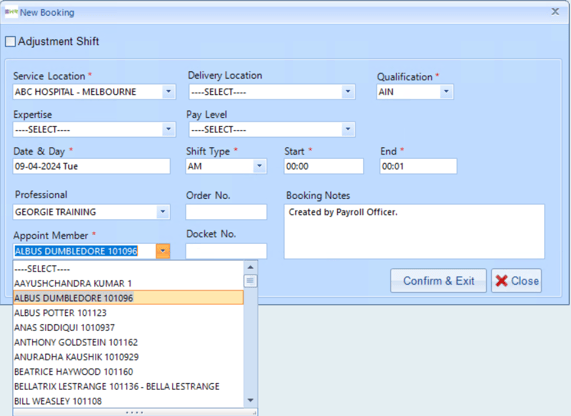Click the New Booking window app icon
This screenshot has width=571, height=416.
(x=11, y=12)
